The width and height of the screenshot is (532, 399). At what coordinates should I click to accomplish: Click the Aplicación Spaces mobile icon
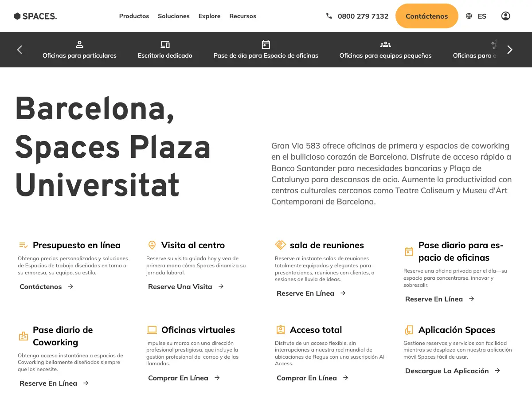pyautogui.click(x=409, y=330)
